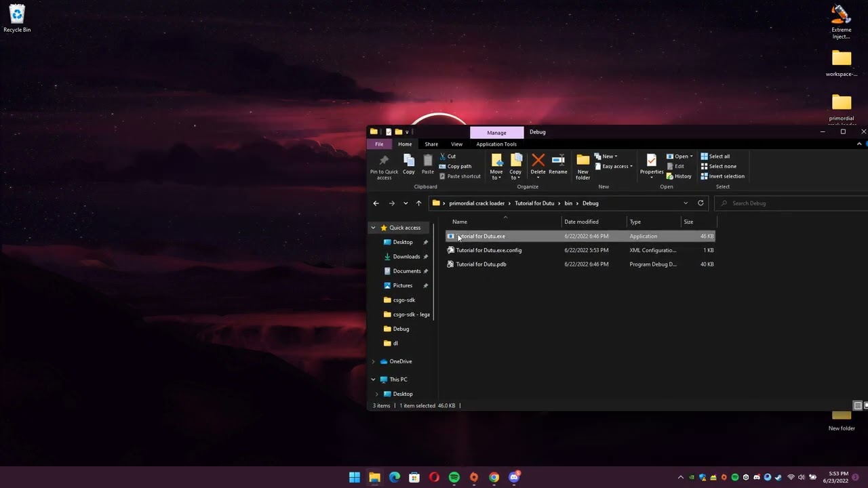Open the New item dropdown in the ribbon
Viewport: 868px width, 488px height.
(606, 157)
